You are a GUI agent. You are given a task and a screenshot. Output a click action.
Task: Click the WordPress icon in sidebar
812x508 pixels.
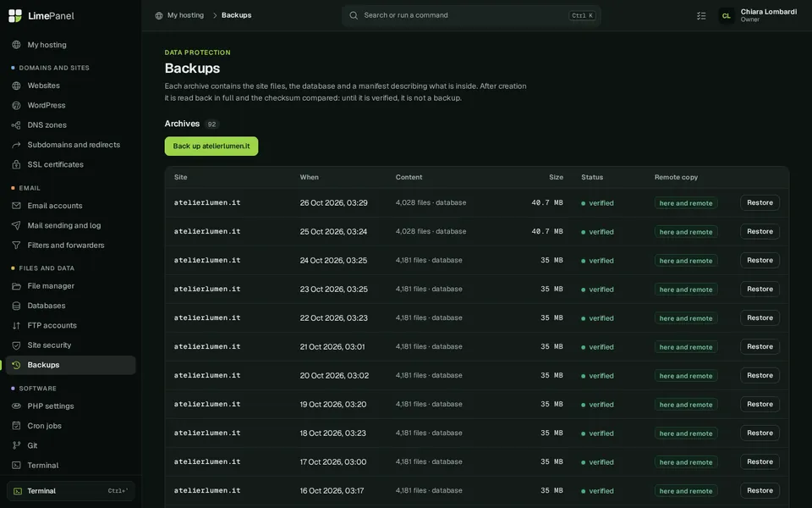point(17,105)
